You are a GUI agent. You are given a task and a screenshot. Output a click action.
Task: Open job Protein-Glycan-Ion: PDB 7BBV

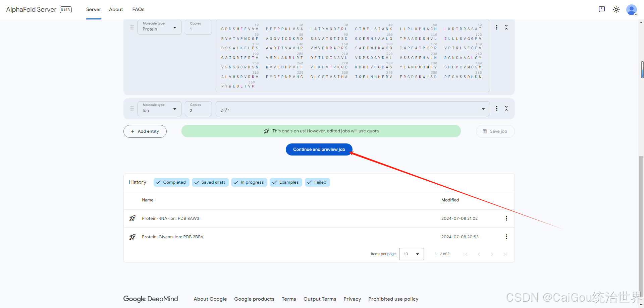172,237
